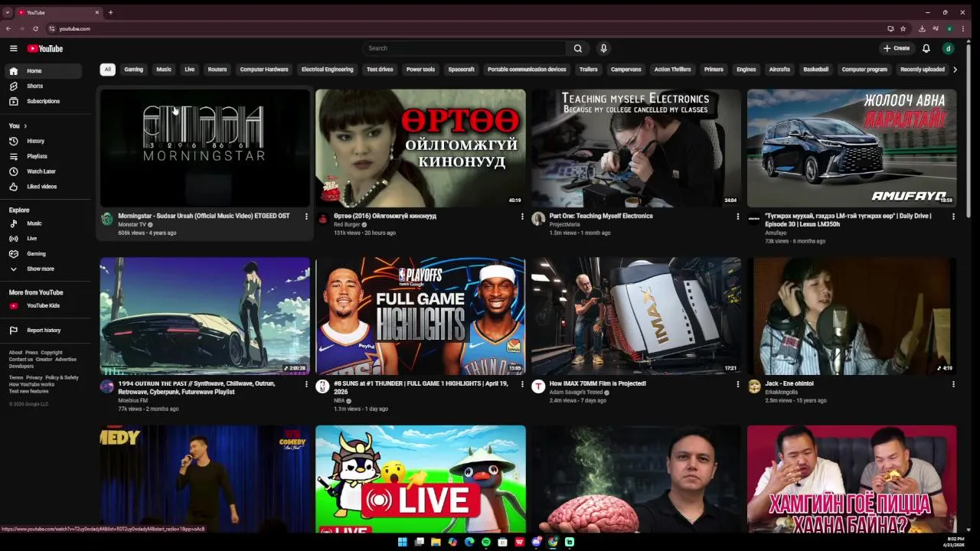Open Monstar TV channel avatar
Screen dimensions: 980x551
(107, 219)
